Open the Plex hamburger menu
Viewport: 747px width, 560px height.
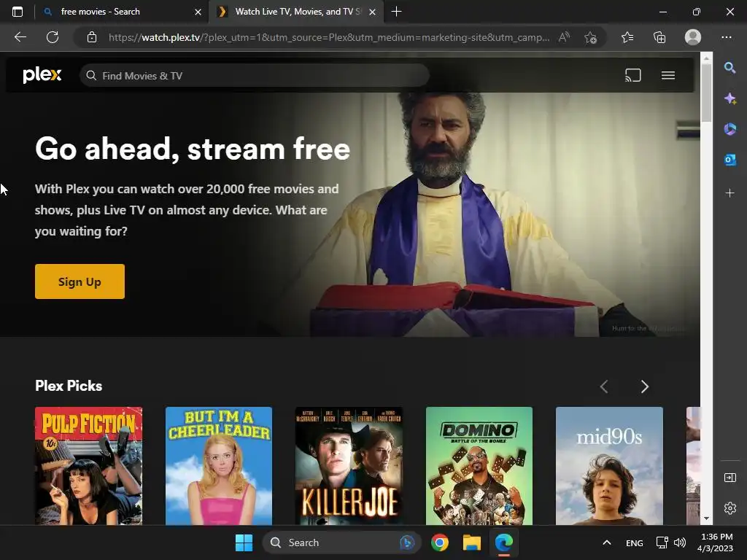pyautogui.click(x=668, y=75)
